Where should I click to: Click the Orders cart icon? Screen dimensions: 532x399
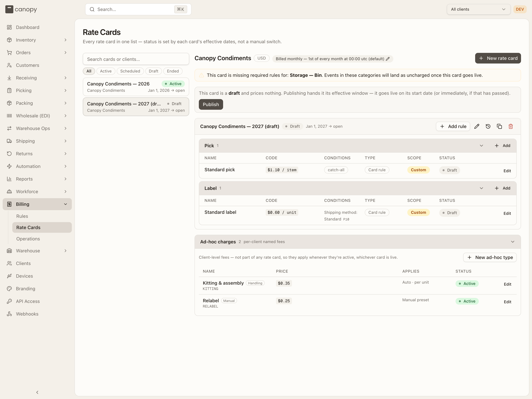click(9, 52)
